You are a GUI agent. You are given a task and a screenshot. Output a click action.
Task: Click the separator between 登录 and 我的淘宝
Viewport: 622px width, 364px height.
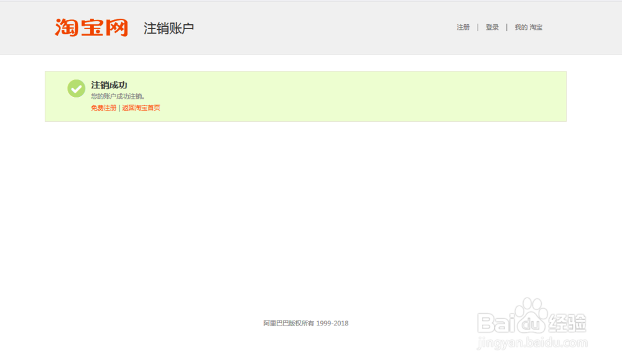tap(506, 27)
